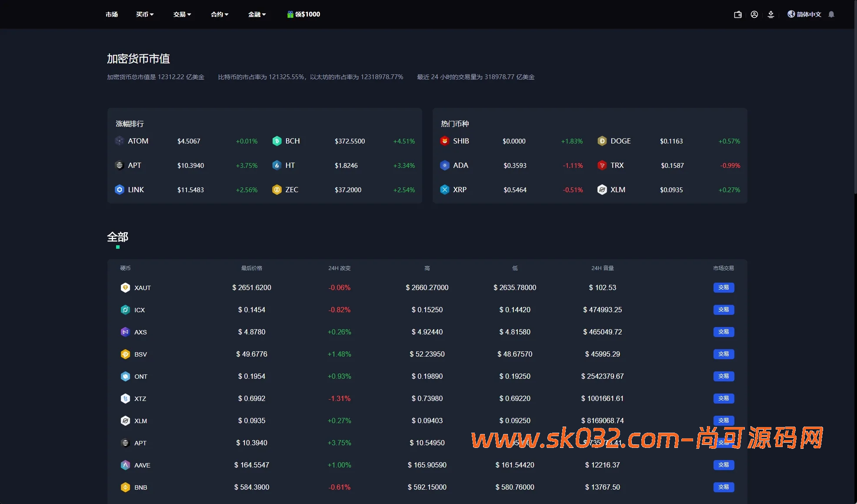The width and height of the screenshot is (857, 504).
Task: Click the download app icon
Action: pos(771,14)
